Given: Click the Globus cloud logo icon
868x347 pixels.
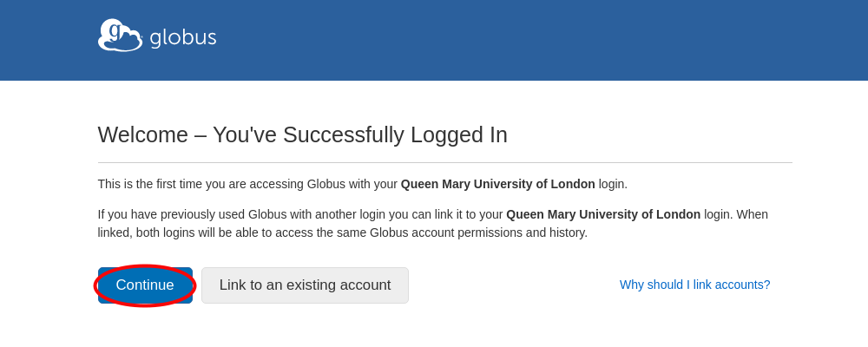Looking at the screenshot, I should 120,36.
